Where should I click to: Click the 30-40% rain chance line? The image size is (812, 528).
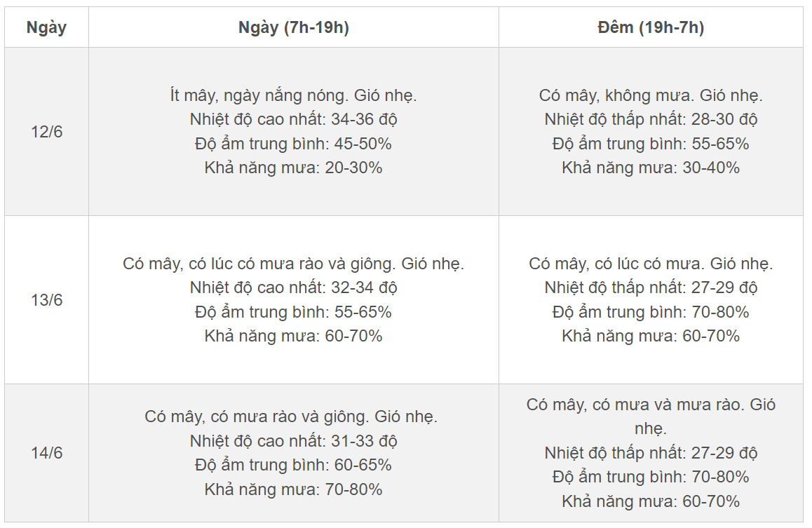tap(651, 168)
